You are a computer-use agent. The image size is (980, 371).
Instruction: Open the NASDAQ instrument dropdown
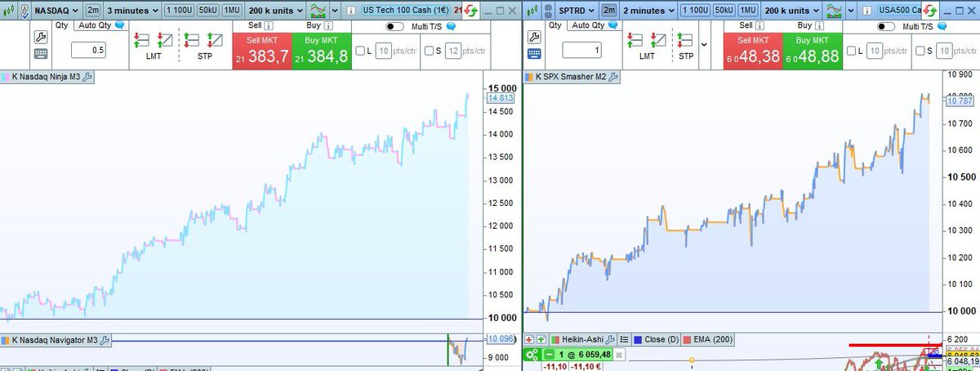pyautogui.click(x=56, y=10)
